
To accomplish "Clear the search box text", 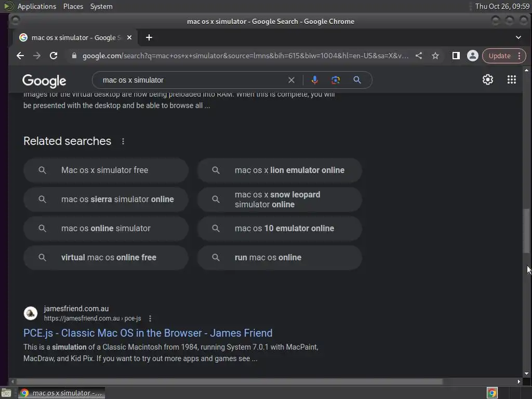I will click(x=291, y=80).
